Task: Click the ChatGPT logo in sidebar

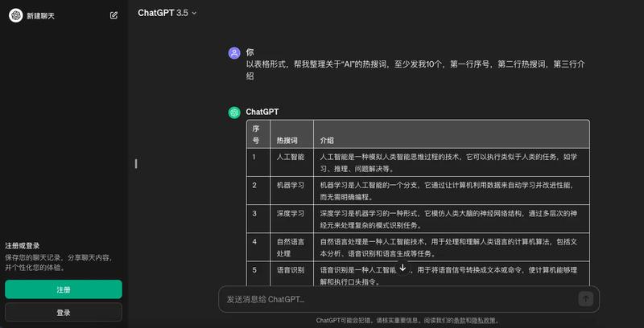Action: point(15,15)
